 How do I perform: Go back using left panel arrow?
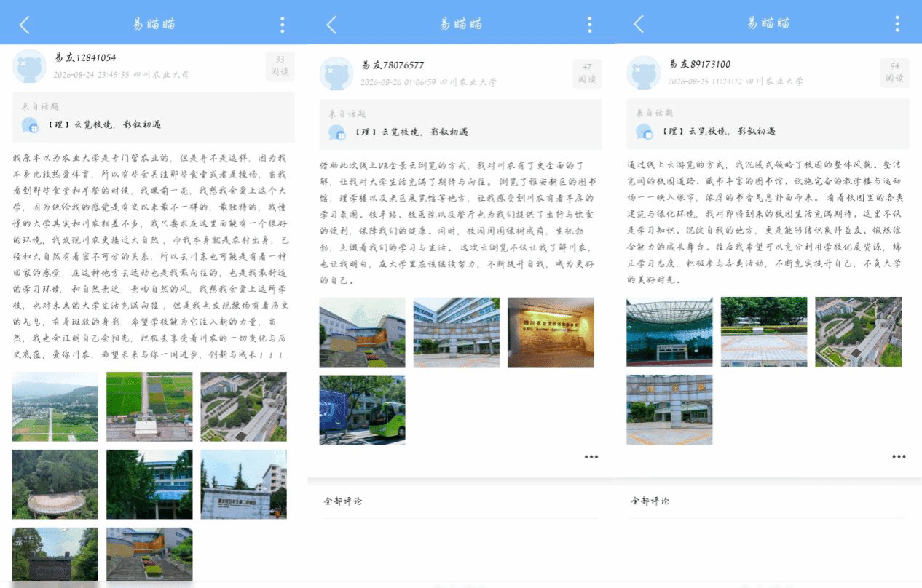25,25
